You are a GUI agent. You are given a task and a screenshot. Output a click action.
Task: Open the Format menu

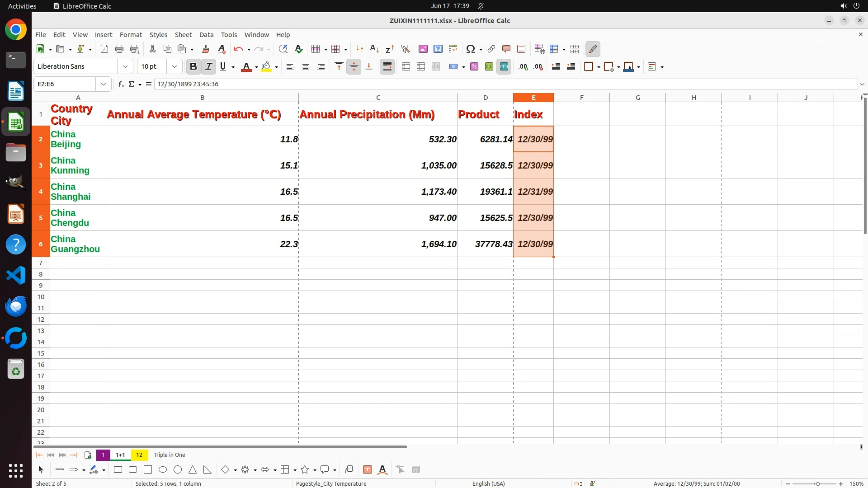click(x=131, y=35)
